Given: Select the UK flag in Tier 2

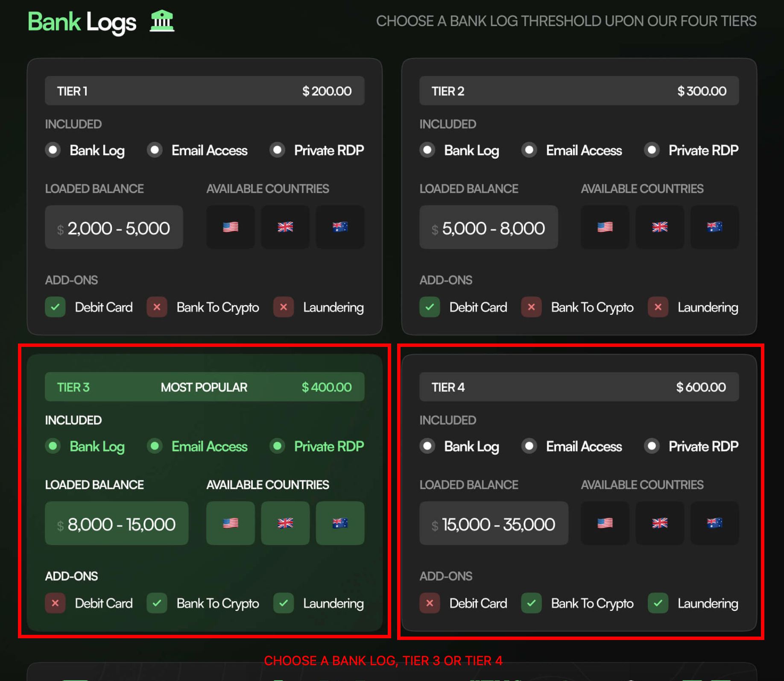Looking at the screenshot, I should pos(660,227).
